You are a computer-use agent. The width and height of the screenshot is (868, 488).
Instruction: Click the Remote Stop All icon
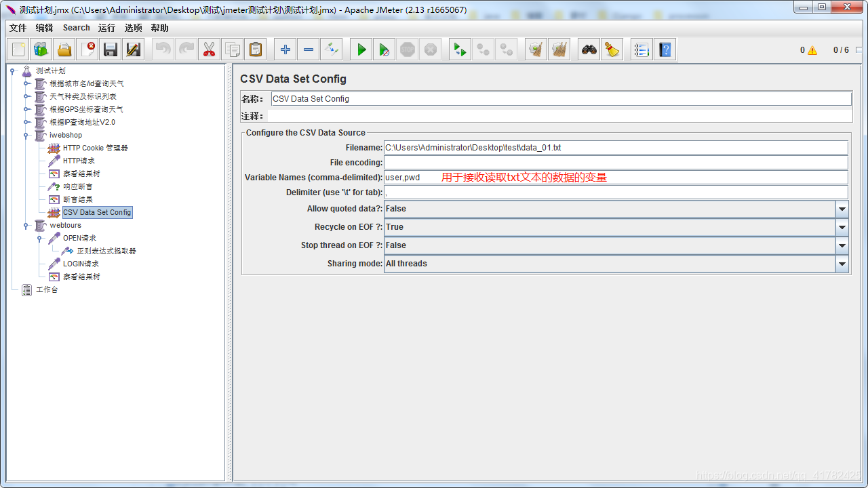[484, 49]
